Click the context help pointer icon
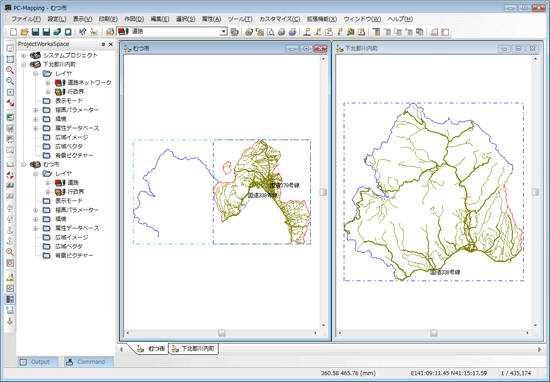Viewport: 550px width, 382px height. click(x=82, y=32)
